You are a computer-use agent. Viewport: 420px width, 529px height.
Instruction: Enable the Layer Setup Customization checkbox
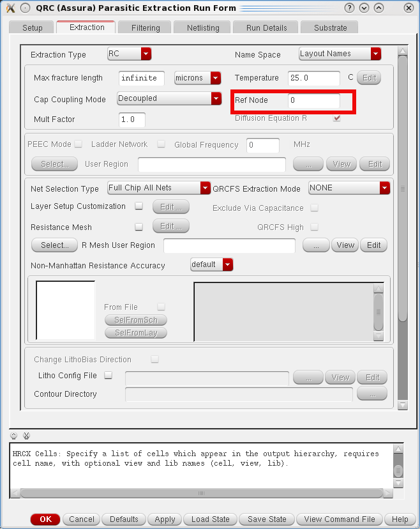(x=139, y=206)
